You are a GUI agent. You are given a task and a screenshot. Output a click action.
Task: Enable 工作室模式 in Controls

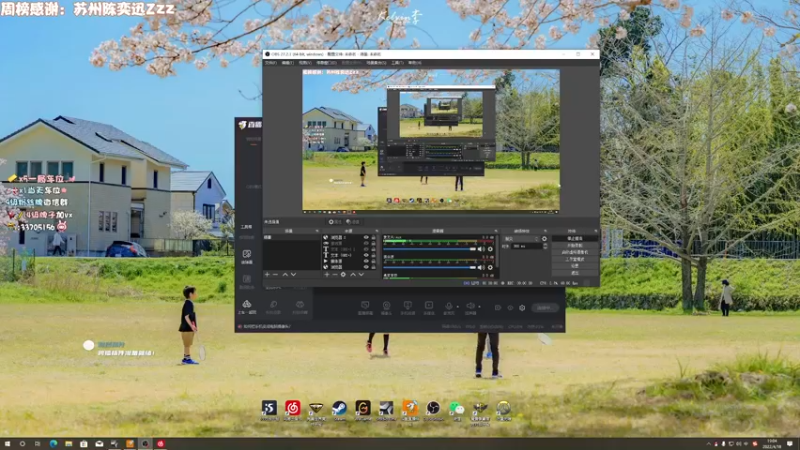574,259
